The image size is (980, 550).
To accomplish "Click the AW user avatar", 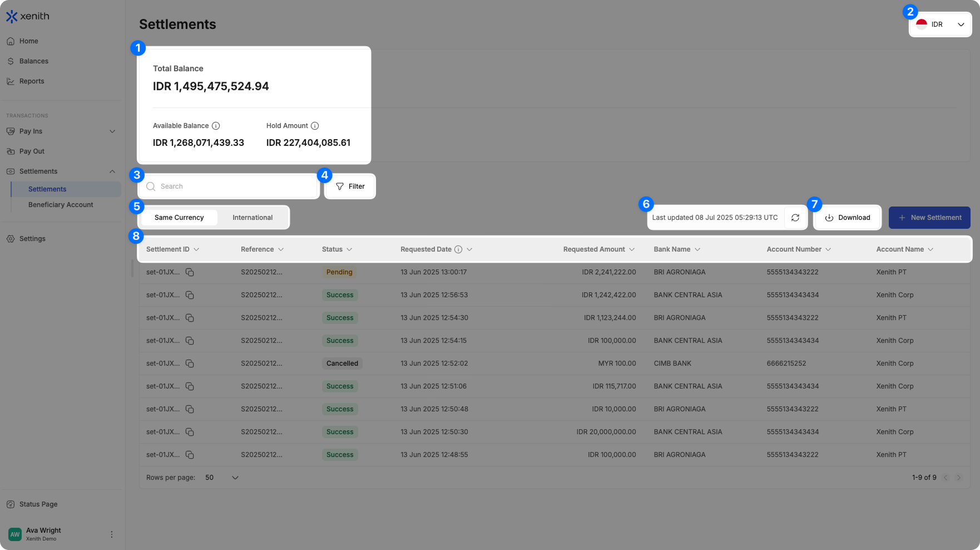I will 15,534.
